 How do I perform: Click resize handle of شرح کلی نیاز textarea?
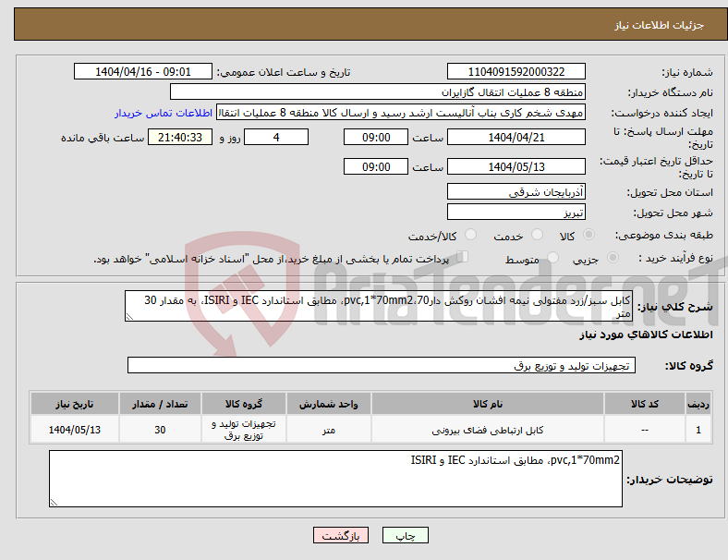click(x=129, y=317)
